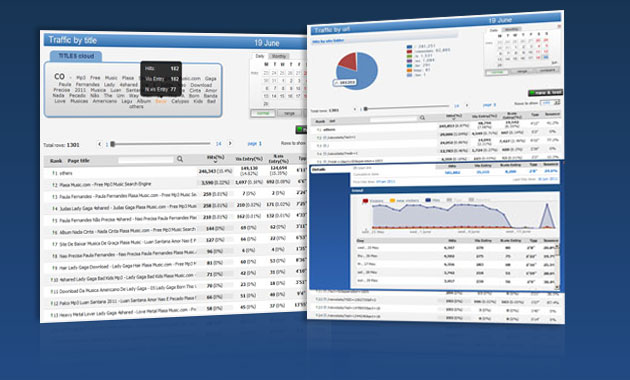Click search magnifier in Traffic by title table
The image size is (630, 380).
(x=180, y=159)
